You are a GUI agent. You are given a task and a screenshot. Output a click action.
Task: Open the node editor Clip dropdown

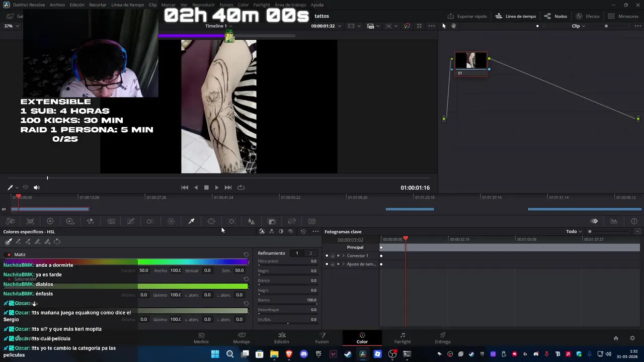(579, 26)
